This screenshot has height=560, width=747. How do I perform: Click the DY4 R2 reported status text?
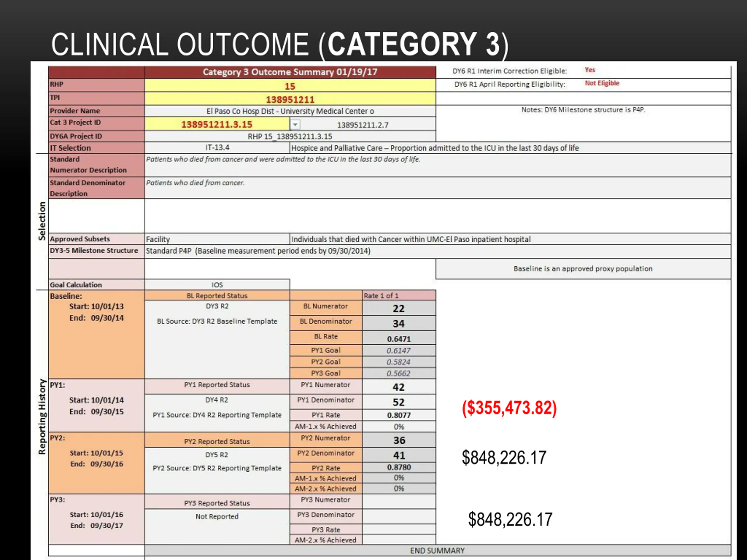pos(217,400)
